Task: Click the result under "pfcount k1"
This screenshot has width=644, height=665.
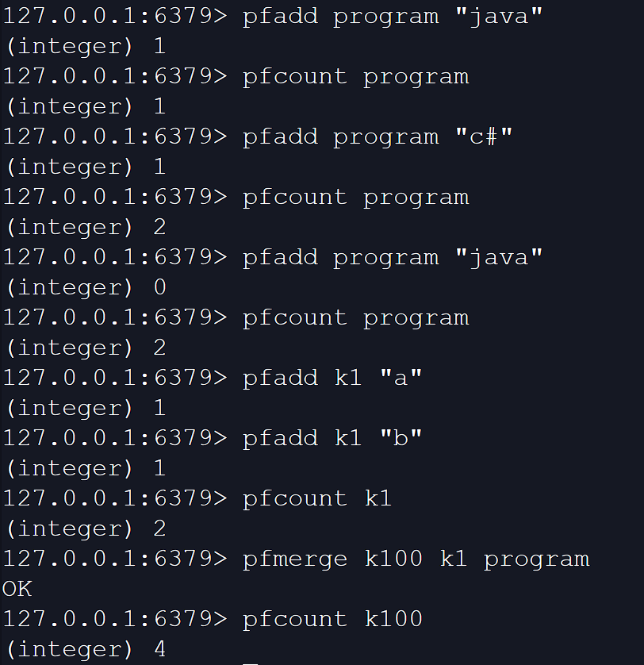Action: [x=85, y=529]
